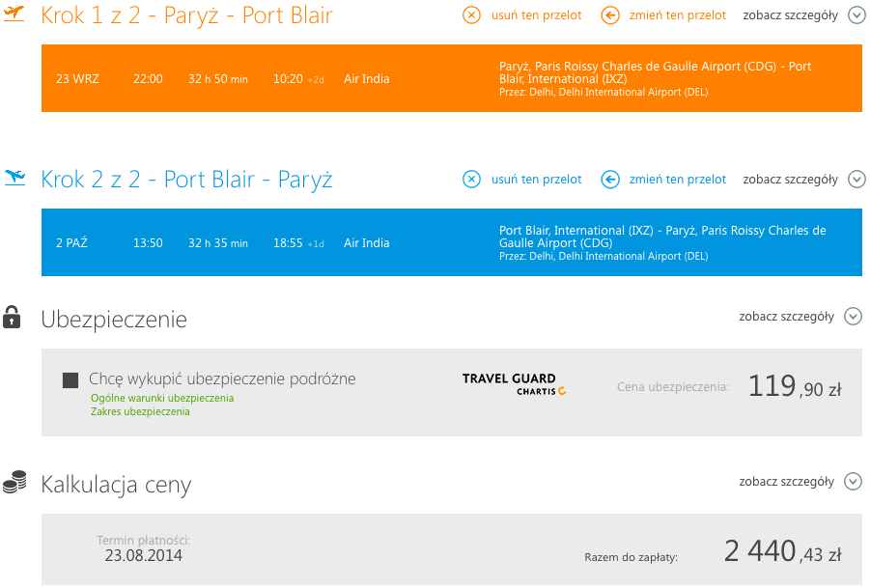870x588 pixels.
Task: Click the coins icon beside Kalkulacja ceny
Action: [14, 482]
